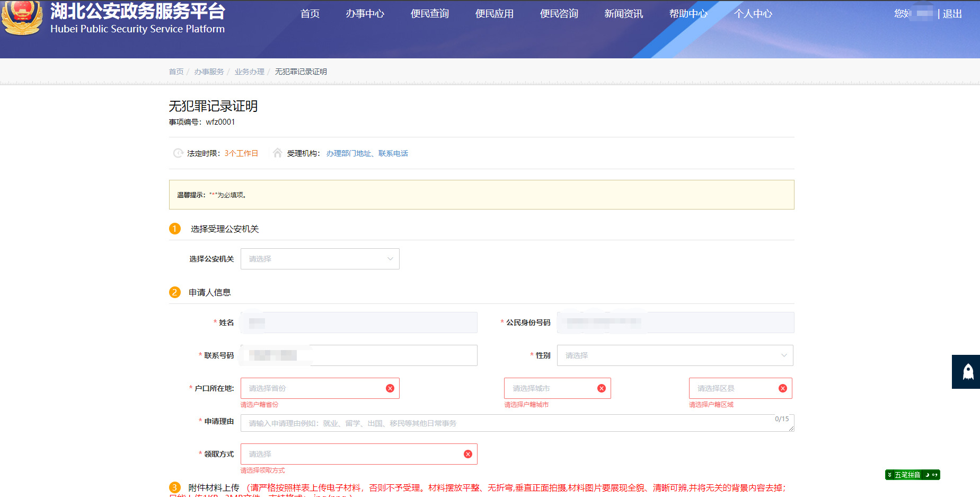Click the 申请理由 reason text area
980x497 pixels.
point(517,423)
